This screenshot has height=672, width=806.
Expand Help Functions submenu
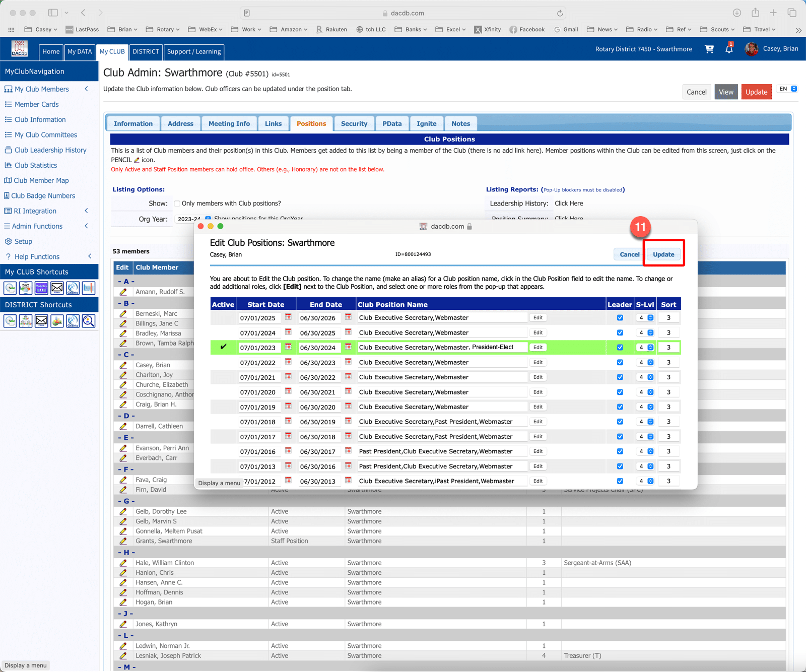[x=90, y=256]
